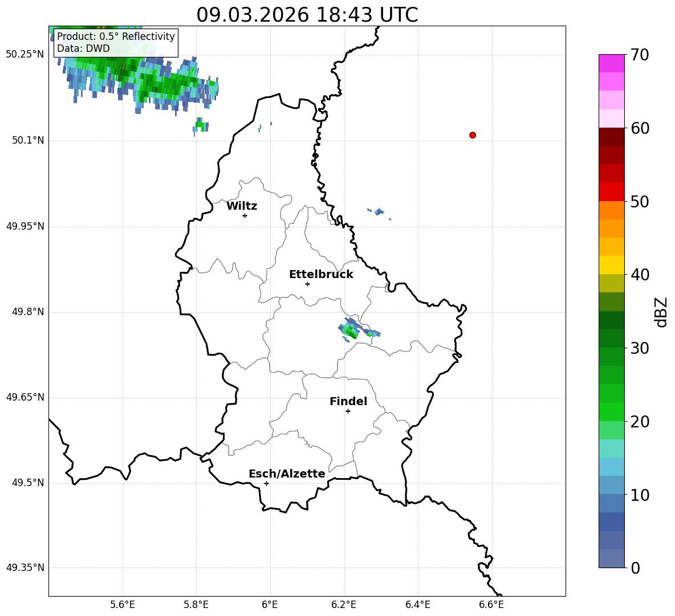Click the light blue 10 dBZ color band
Image resolution: width=675 pixels, height=616 pixels.
pos(611,485)
